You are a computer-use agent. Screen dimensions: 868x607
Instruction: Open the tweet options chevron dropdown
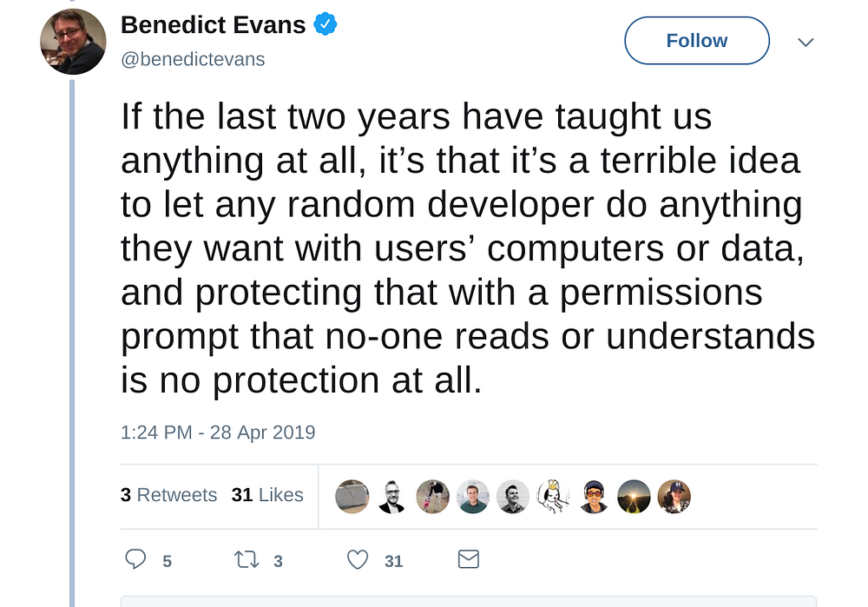(x=806, y=42)
